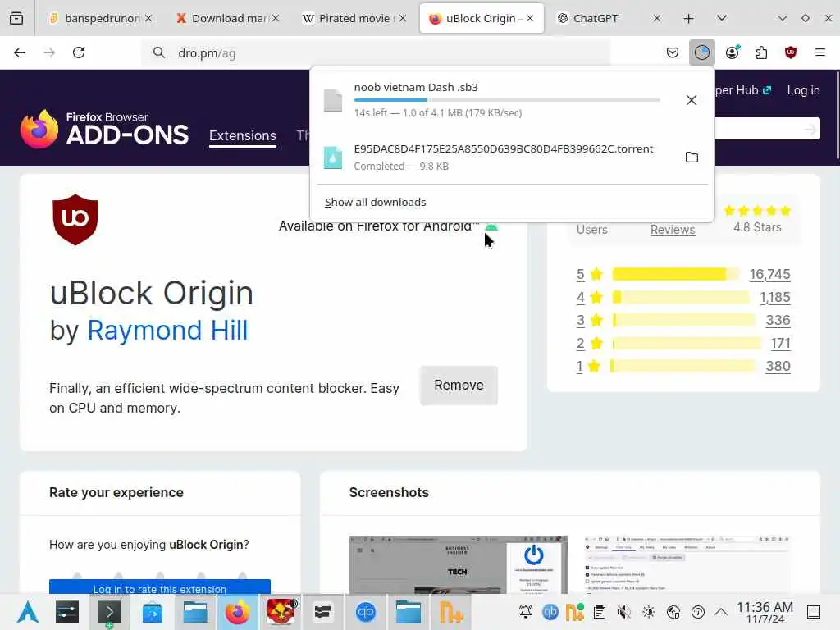840x630 pixels.
Task: Go back with the browser back arrow
Action: (x=20, y=52)
